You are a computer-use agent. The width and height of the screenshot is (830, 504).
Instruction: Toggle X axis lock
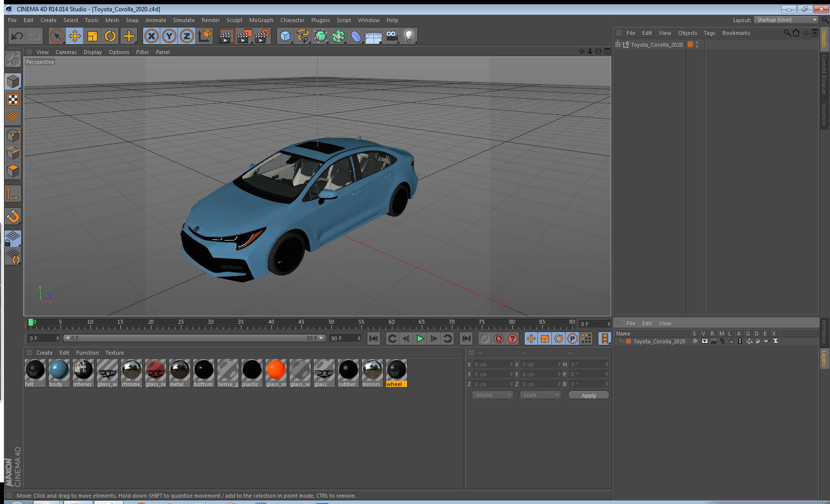(151, 36)
